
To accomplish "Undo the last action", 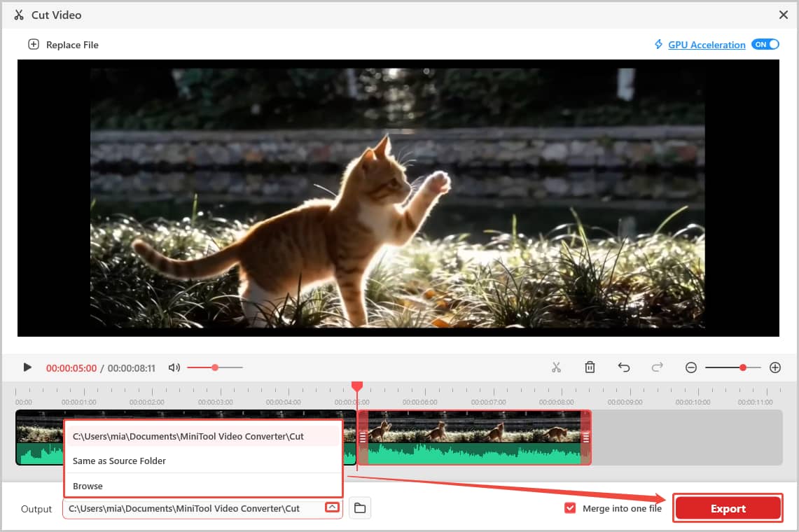I will (x=624, y=367).
